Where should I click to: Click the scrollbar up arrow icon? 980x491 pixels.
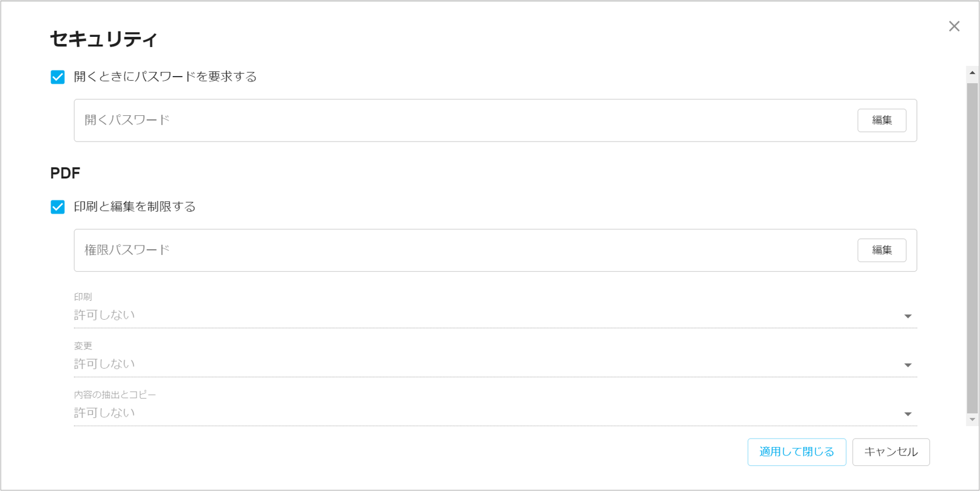click(x=972, y=73)
